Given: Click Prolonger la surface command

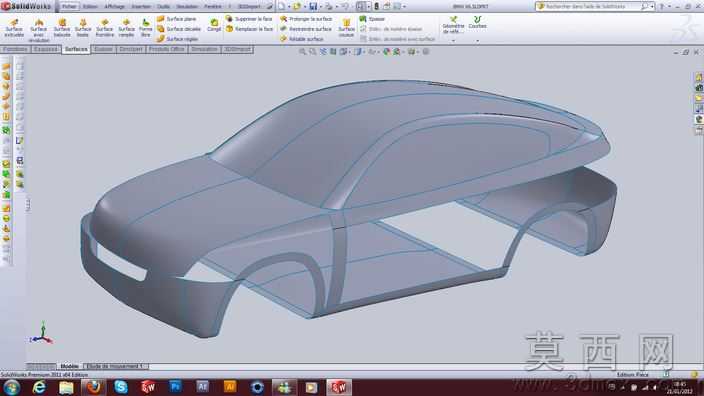Looking at the screenshot, I should (x=306, y=19).
